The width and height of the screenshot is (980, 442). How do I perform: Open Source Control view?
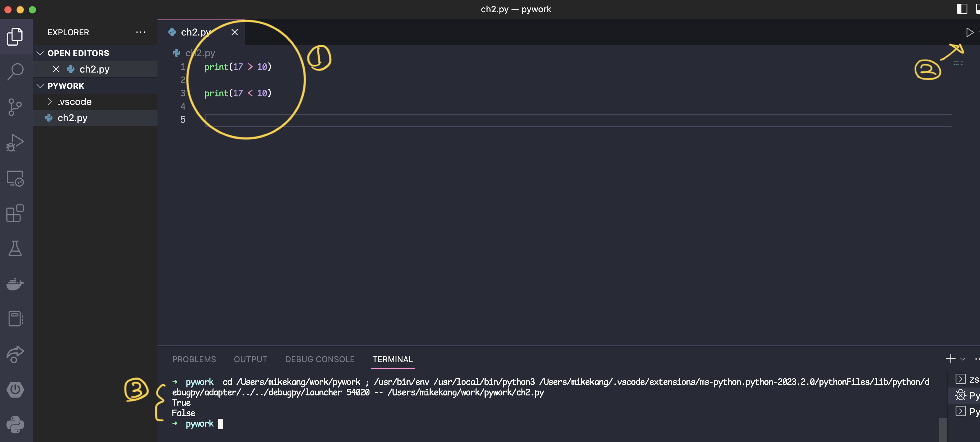point(15,107)
